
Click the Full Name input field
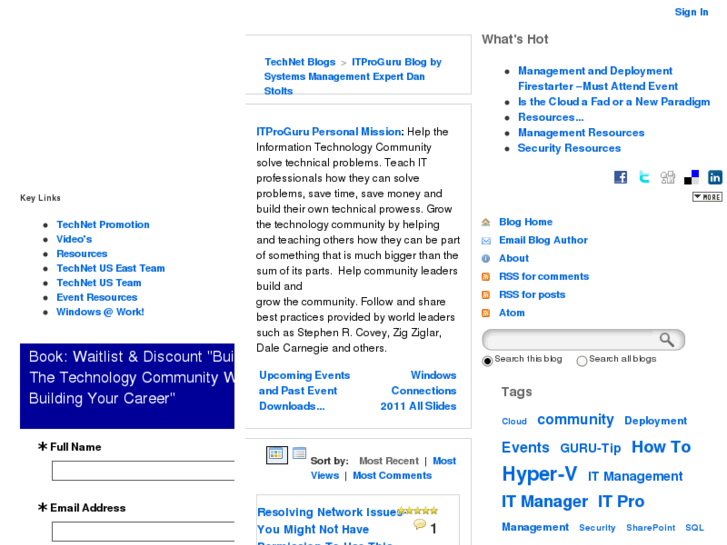coord(143,470)
